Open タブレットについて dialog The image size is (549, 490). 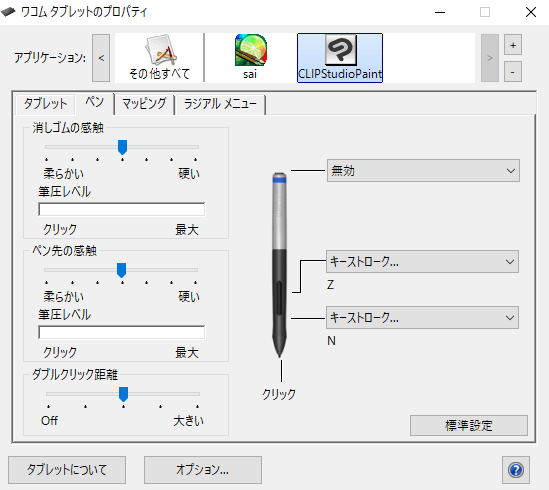(x=67, y=470)
